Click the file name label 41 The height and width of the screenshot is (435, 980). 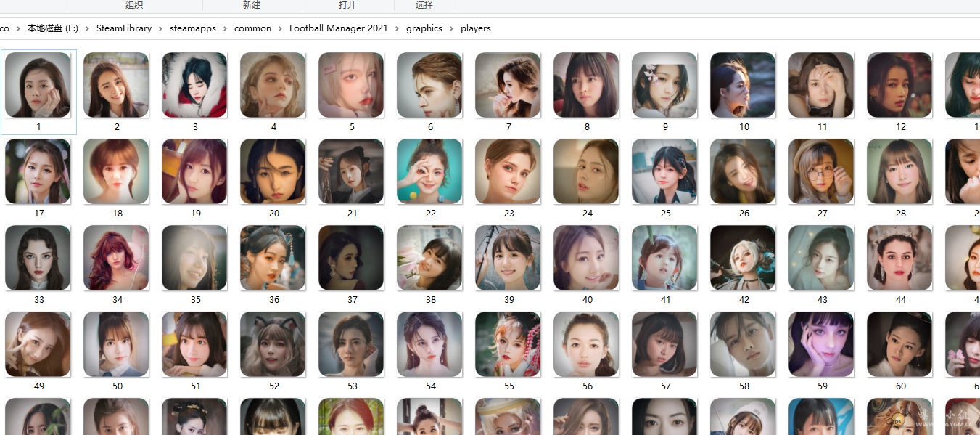pyautogui.click(x=666, y=299)
